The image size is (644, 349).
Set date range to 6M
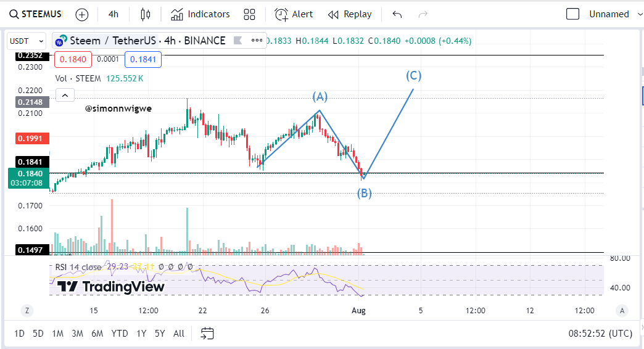click(97, 334)
